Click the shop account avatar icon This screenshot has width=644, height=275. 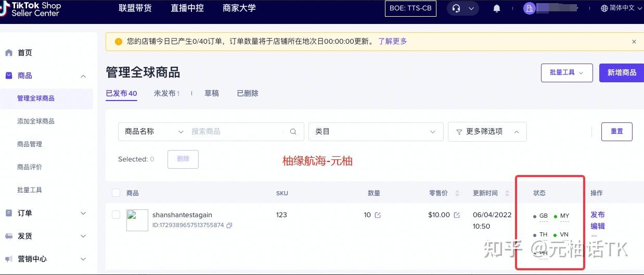point(530,8)
